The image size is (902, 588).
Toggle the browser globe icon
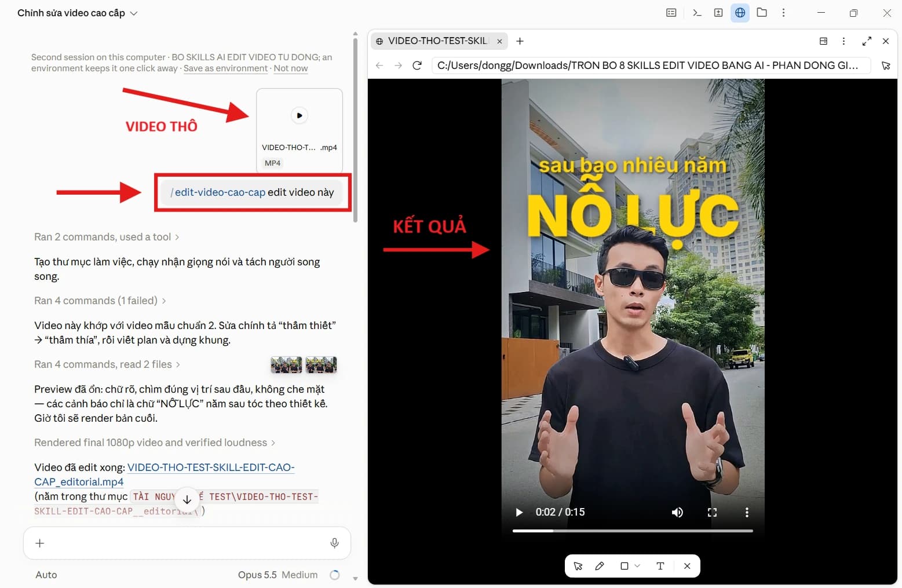[x=740, y=13]
